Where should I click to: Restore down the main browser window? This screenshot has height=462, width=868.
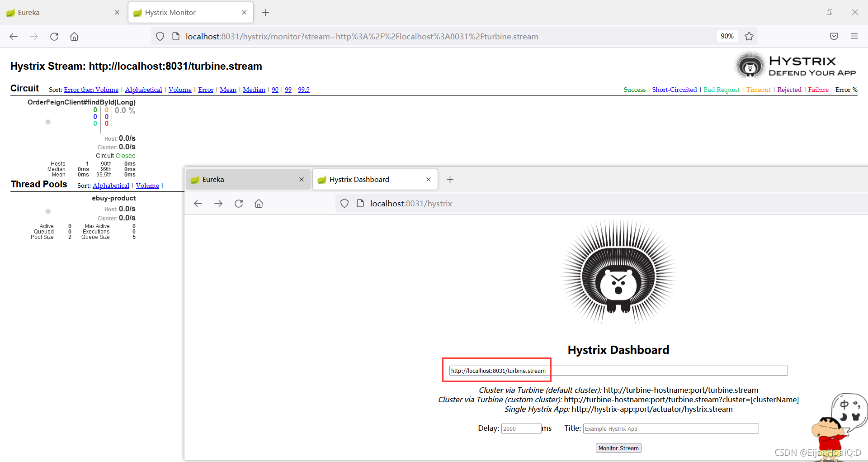(x=829, y=12)
